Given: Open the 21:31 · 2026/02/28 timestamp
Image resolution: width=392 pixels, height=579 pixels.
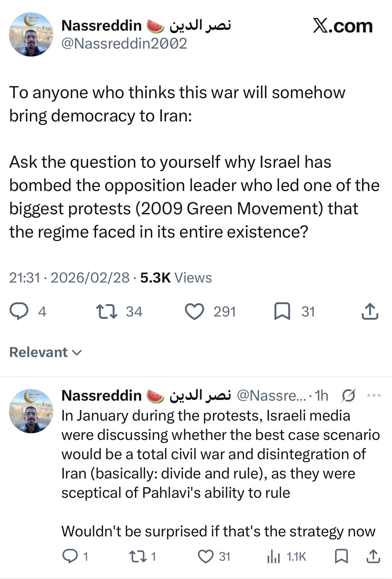Looking at the screenshot, I should (x=69, y=278).
